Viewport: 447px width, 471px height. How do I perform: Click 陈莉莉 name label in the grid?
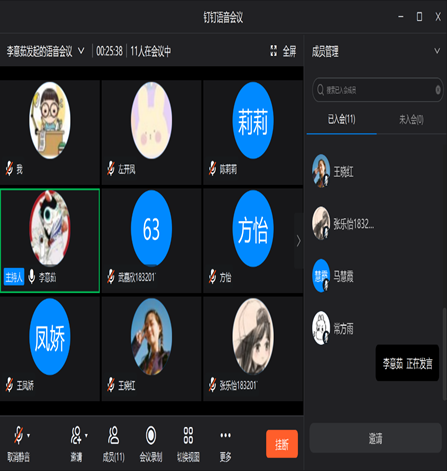pyautogui.click(x=228, y=169)
